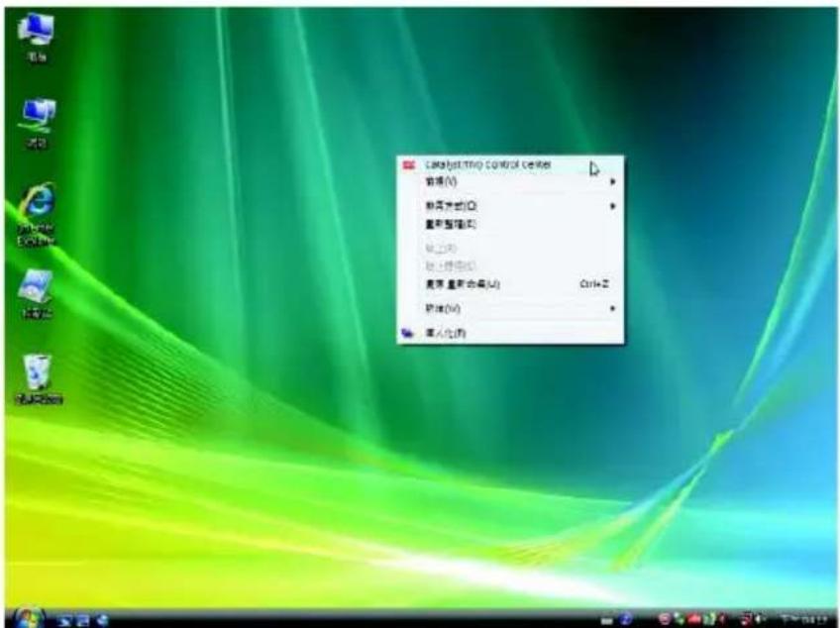Click the Switch Between Windows quick launch icon

point(83,620)
